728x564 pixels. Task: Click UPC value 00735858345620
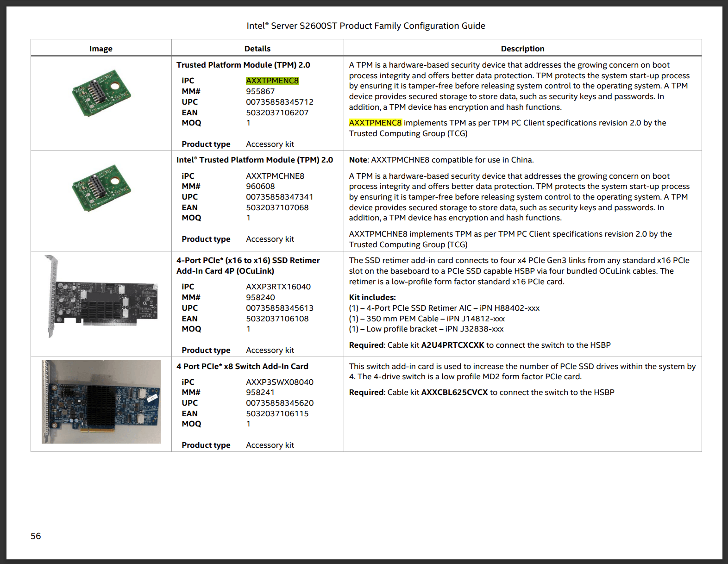(x=280, y=403)
